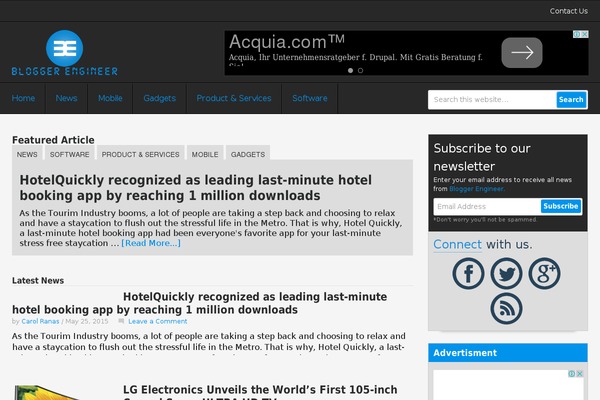600x400 pixels.
Task: Open the Software menu item
Action: click(310, 98)
